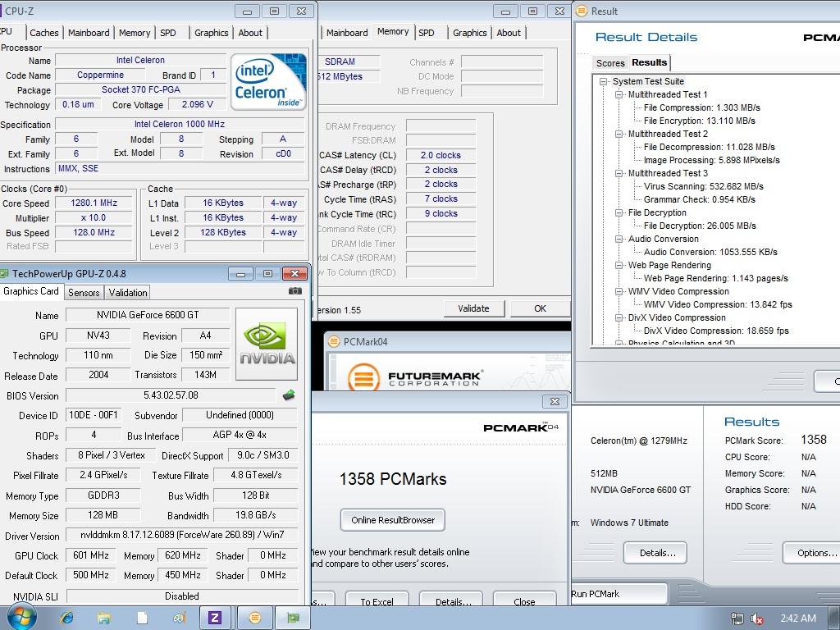The width and height of the screenshot is (840, 630).
Task: Click CAS# Latency 2.0 clocks value
Action: 441,155
